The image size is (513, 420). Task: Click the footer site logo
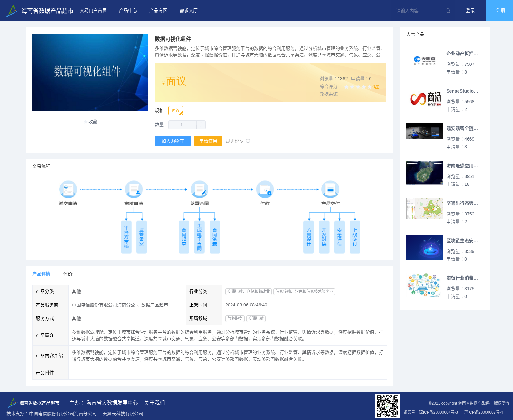click(34, 403)
